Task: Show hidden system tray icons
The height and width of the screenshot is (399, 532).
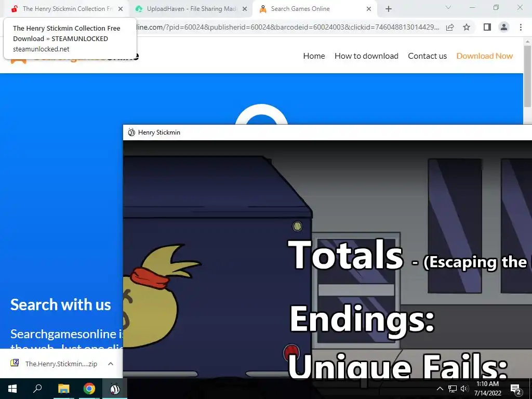Action: [440, 389]
